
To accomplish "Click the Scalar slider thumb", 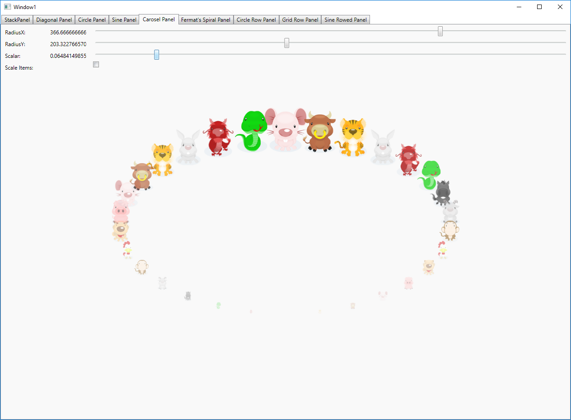I will tap(156, 55).
